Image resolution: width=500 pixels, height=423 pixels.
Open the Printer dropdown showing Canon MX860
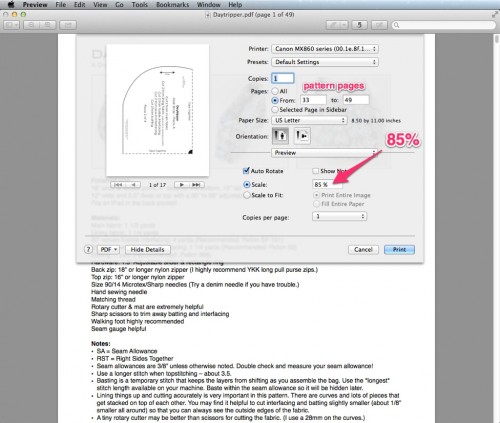325,49
